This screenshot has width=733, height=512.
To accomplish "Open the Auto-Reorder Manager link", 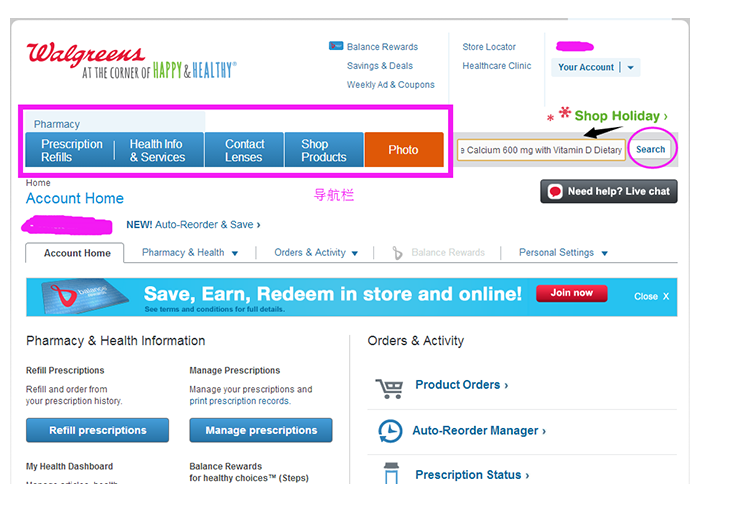I will coord(479,431).
